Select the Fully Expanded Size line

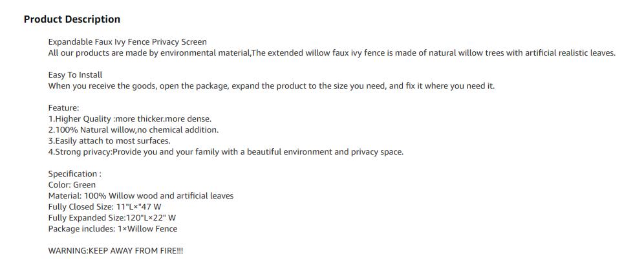(x=112, y=218)
